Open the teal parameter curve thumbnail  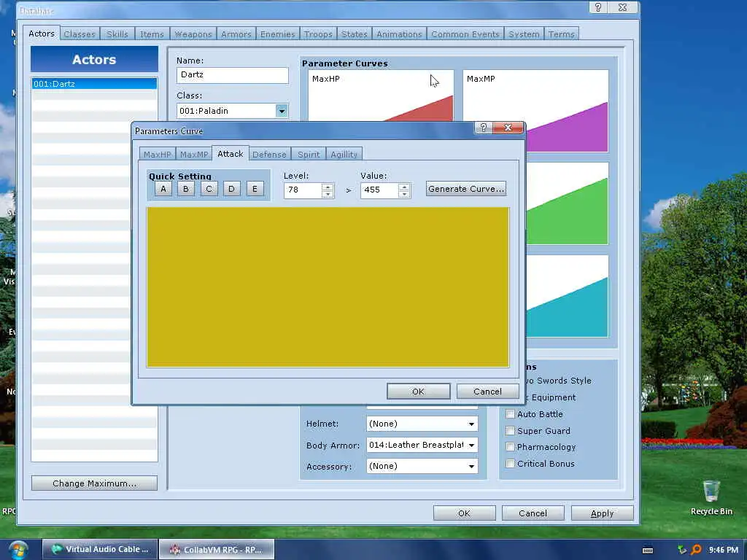[567, 296]
